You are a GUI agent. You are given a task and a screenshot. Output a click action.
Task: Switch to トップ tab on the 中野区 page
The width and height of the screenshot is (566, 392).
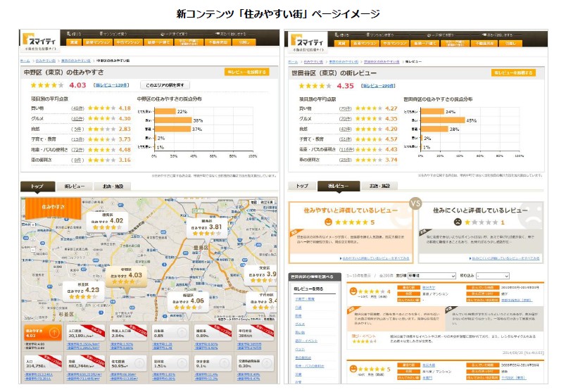coord(37,186)
